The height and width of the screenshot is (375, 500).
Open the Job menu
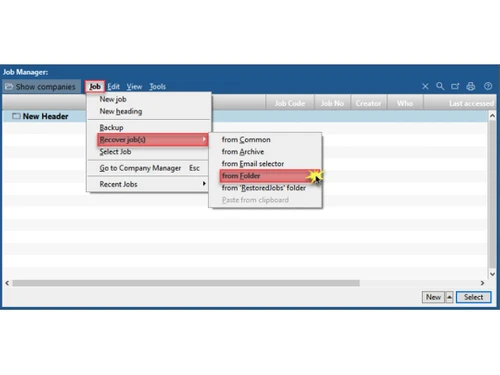(x=95, y=87)
